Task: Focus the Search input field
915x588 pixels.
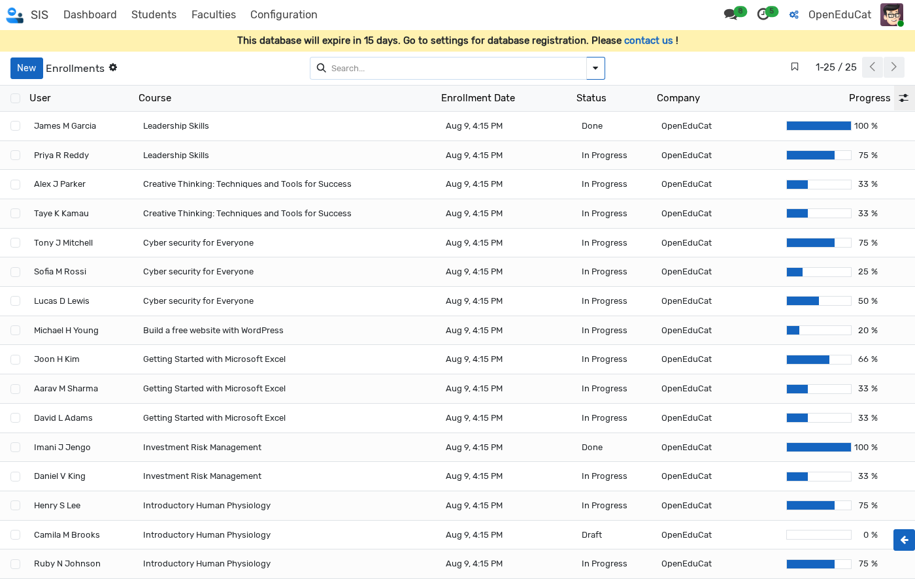Action: (x=456, y=68)
